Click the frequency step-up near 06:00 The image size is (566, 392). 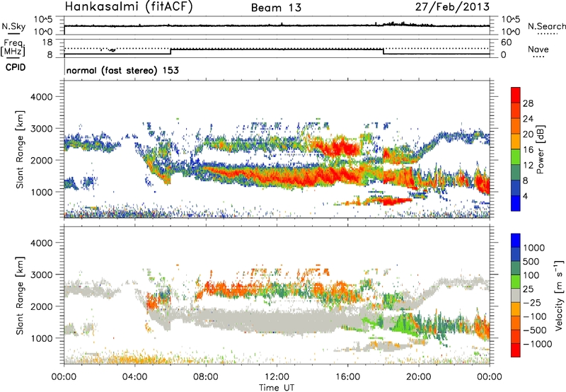[171, 52]
